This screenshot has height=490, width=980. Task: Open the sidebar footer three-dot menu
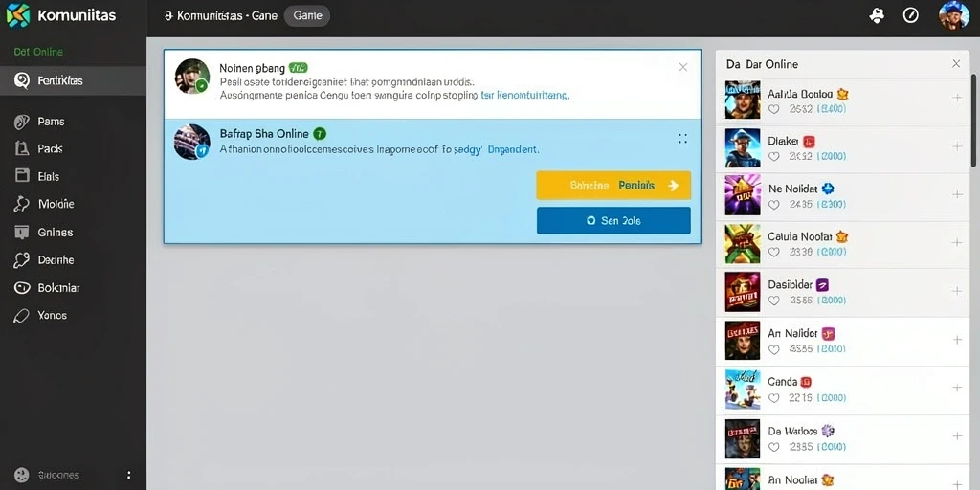coord(129,475)
